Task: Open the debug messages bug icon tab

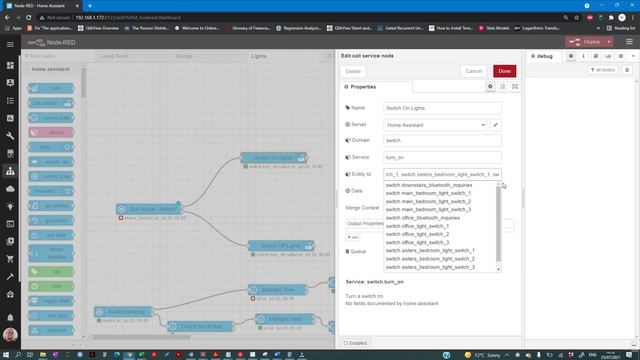Action: coord(571,56)
